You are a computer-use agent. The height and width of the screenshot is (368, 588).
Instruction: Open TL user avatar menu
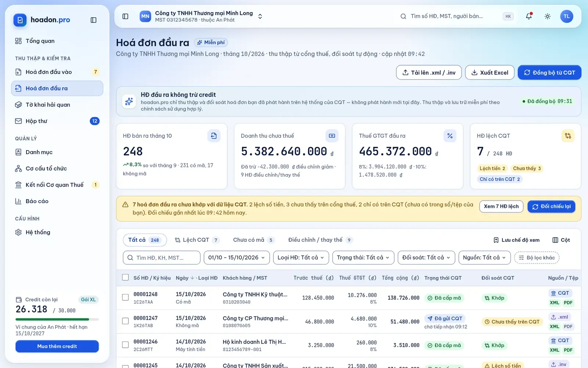[567, 16]
